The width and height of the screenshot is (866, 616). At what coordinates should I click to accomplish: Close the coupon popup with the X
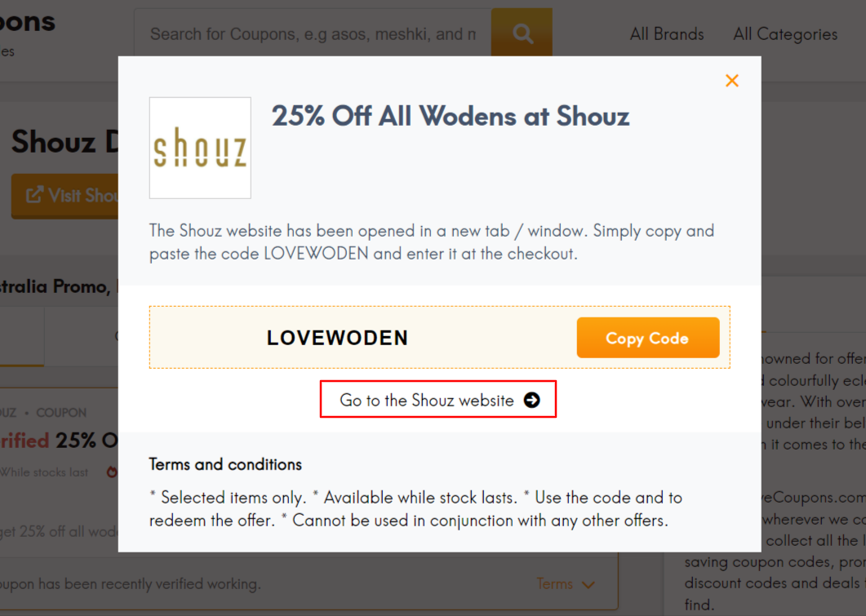731,80
